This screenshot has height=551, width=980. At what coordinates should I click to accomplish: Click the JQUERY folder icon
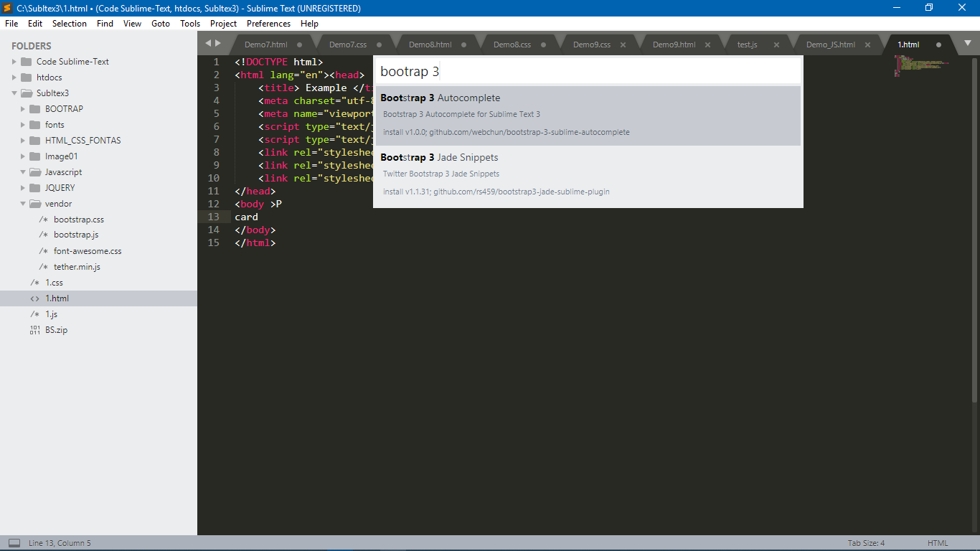point(34,188)
